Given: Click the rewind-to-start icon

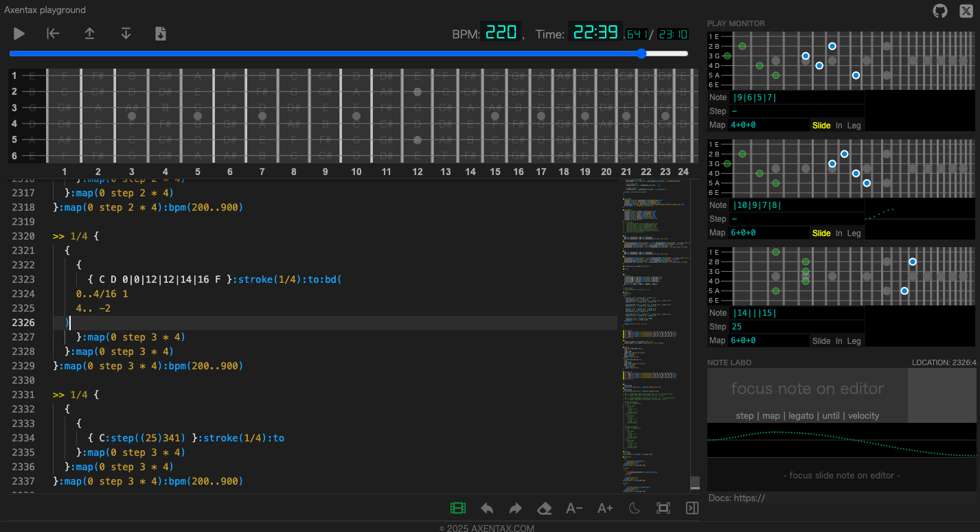Looking at the screenshot, I should click(x=53, y=34).
